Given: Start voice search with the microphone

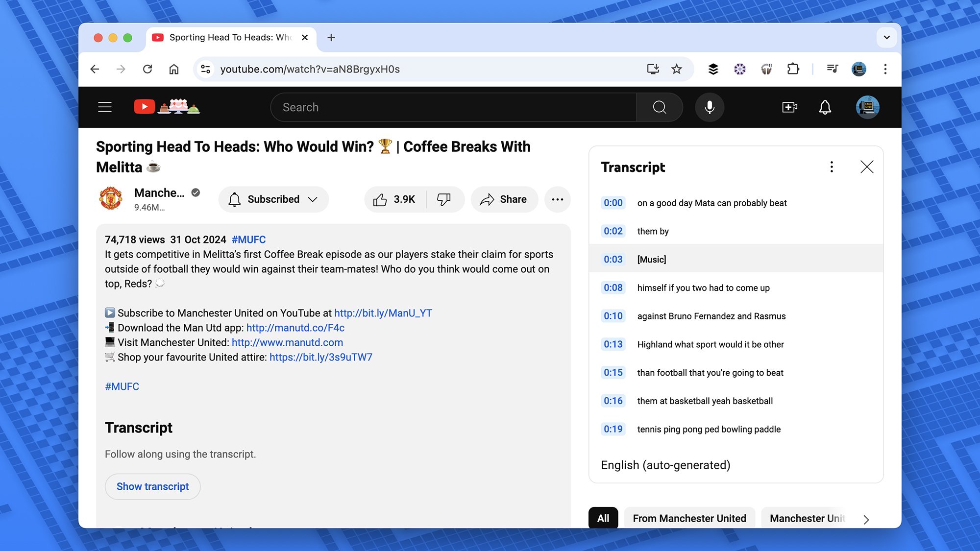Looking at the screenshot, I should pos(709,107).
